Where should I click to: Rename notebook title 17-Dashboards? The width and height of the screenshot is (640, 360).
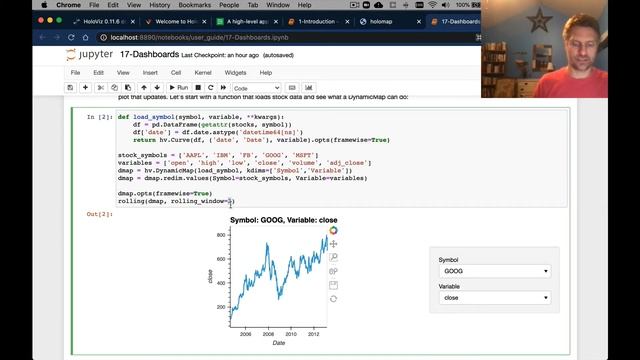click(149, 54)
